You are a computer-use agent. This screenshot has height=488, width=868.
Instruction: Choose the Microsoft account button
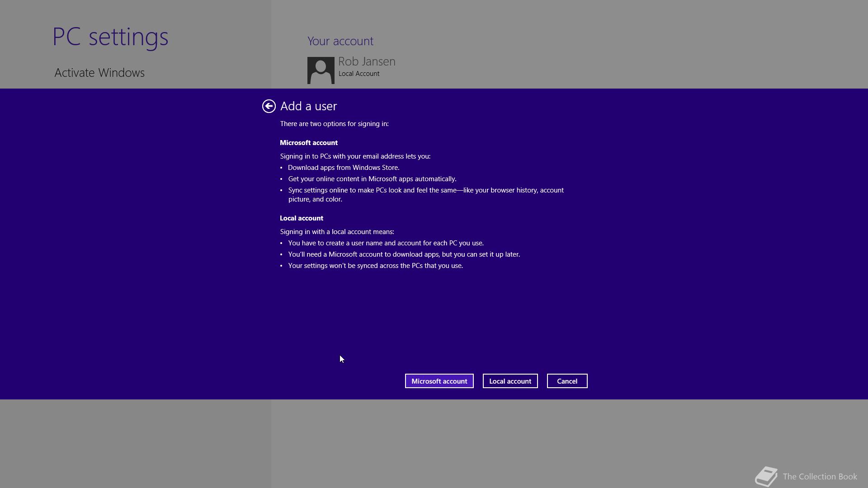click(439, 381)
